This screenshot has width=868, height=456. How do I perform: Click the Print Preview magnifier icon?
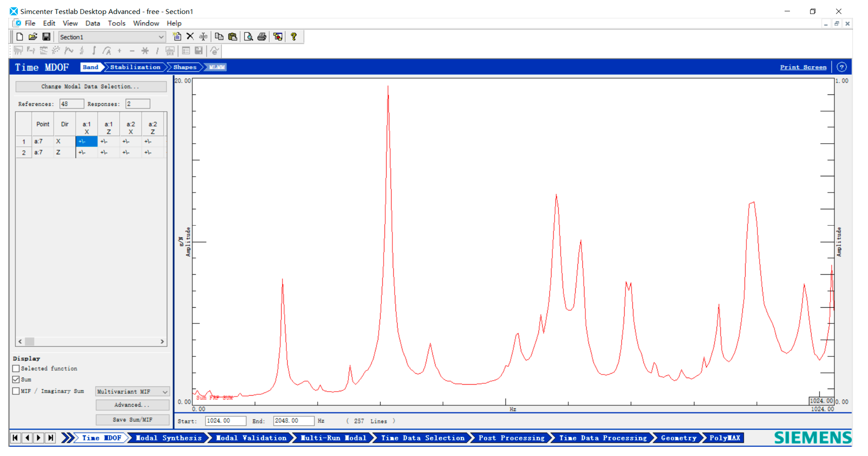pyautogui.click(x=248, y=37)
